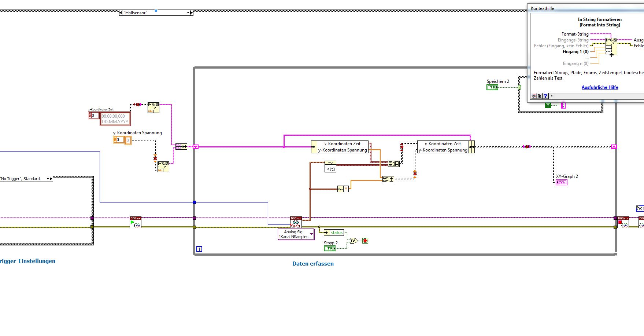Select the DAQmx Read node
This screenshot has height=336, width=644.
(x=296, y=222)
